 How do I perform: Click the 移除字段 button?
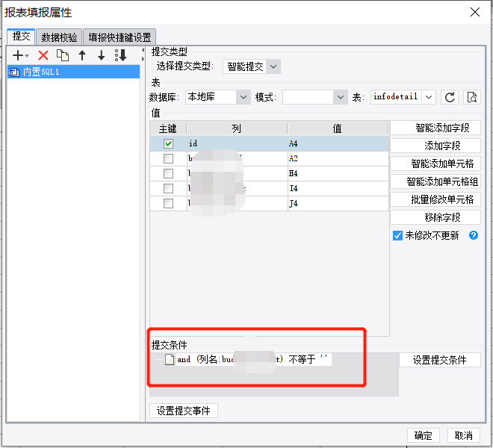[435, 217]
